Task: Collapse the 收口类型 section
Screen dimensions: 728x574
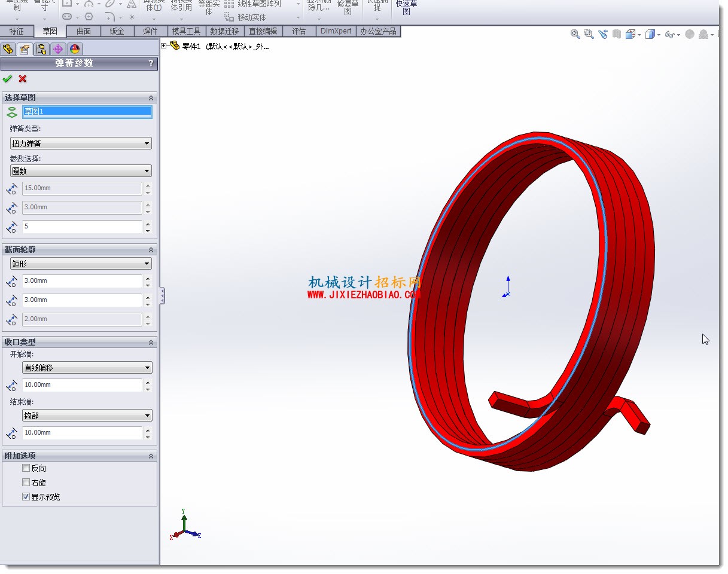Action: coord(151,342)
